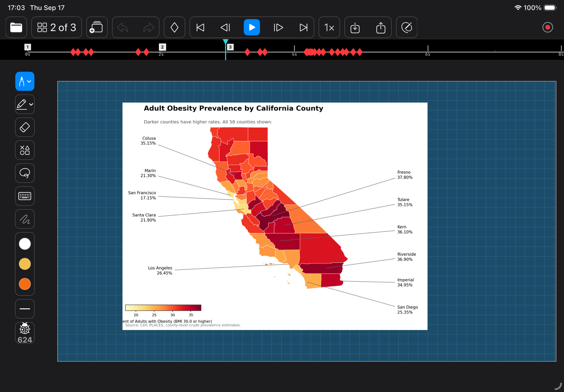Viewport: 564px width, 392px height.
Task: Start recording with the red record button
Action: pos(547,27)
